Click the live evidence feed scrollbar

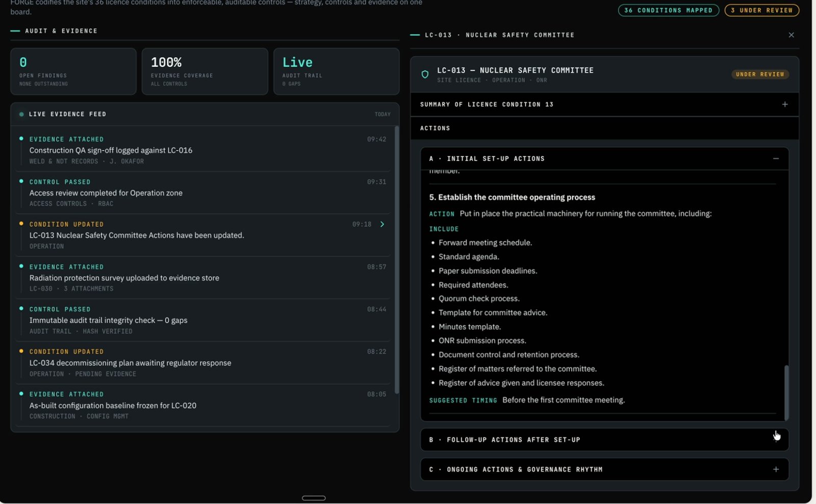tap(396, 260)
